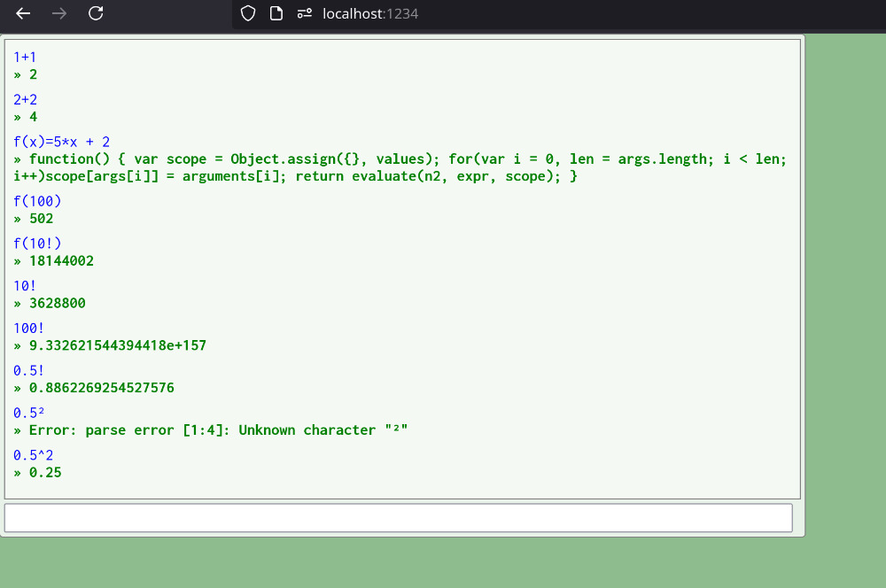Click the empty expression input box
886x588 pixels.
click(x=399, y=518)
